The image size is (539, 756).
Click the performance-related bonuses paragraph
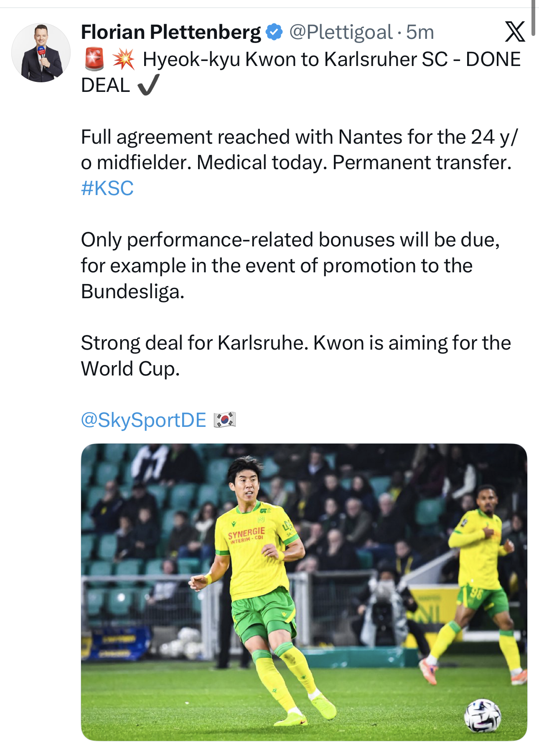pyautogui.click(x=290, y=265)
